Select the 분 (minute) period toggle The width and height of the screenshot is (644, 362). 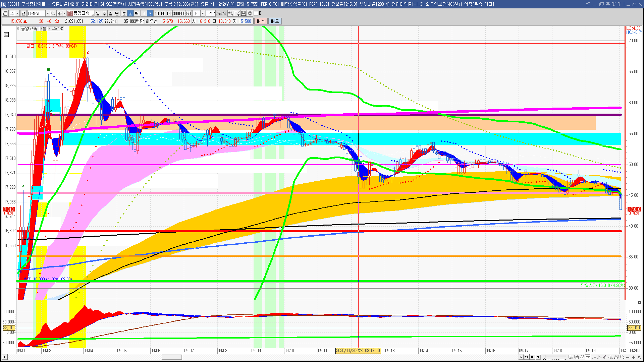pos(124,13)
